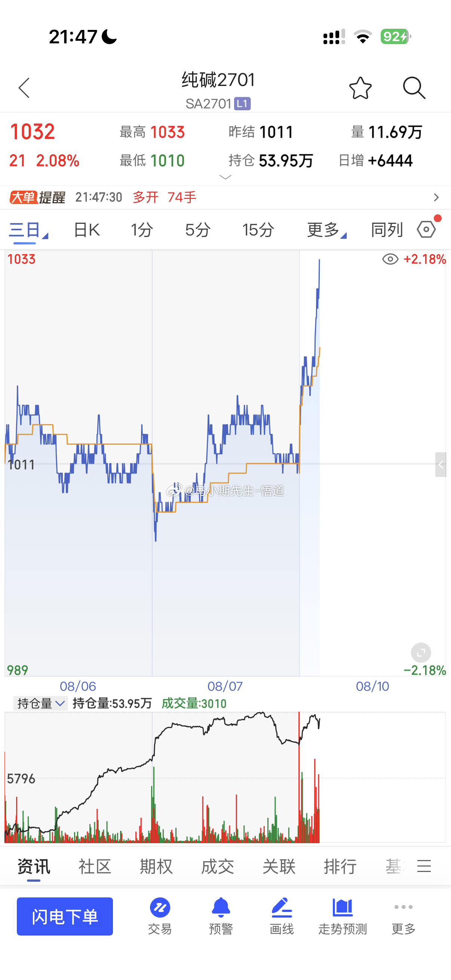Tap the 交易 trade icon
The width and height of the screenshot is (451, 980).
point(160,916)
